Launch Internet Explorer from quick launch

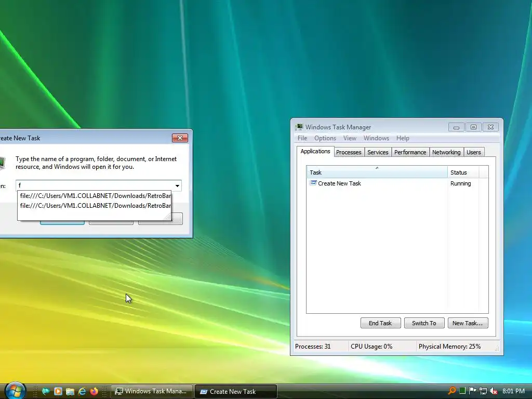pos(82,391)
